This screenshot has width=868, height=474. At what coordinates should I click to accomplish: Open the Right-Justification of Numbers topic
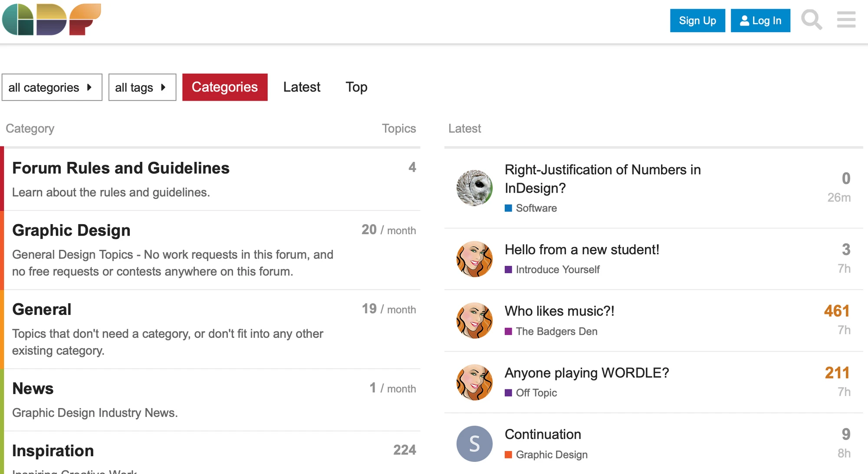coord(602,179)
